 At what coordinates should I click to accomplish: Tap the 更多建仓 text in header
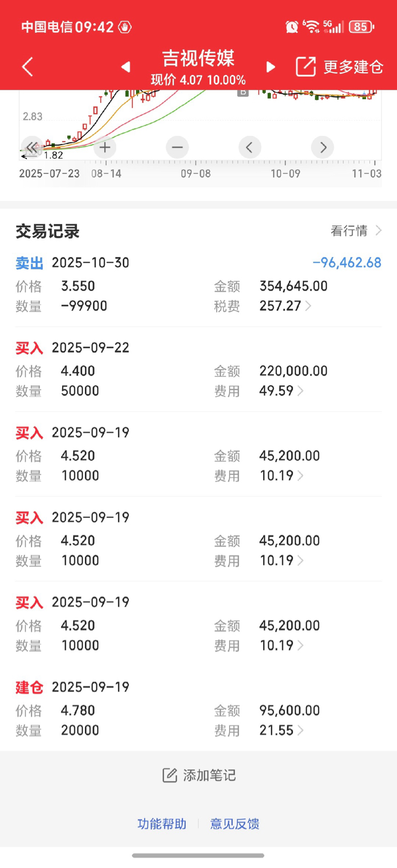(353, 67)
